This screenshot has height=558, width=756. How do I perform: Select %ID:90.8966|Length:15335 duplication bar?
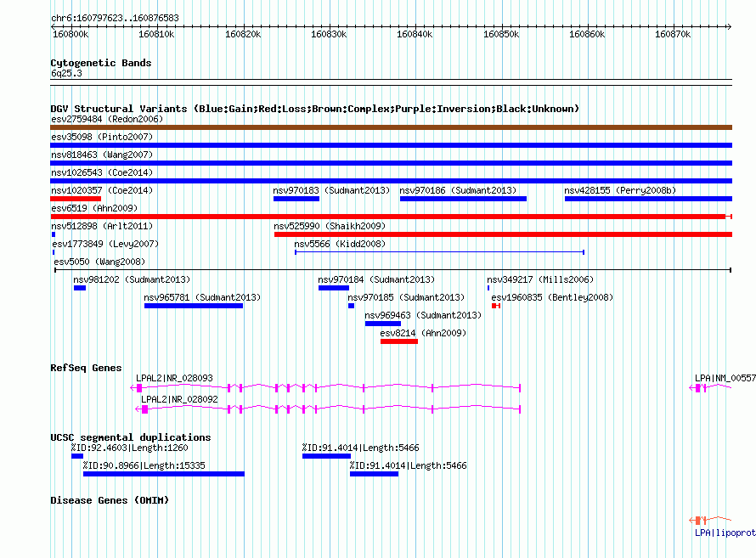pyautogui.click(x=164, y=474)
